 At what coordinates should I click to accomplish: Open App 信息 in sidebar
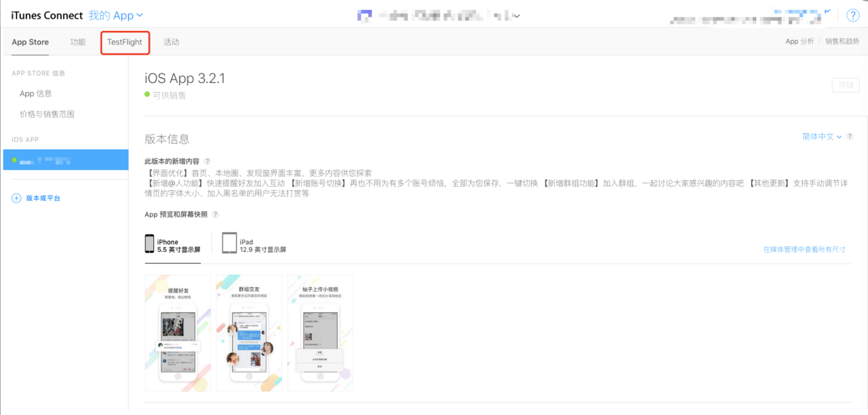pos(35,94)
